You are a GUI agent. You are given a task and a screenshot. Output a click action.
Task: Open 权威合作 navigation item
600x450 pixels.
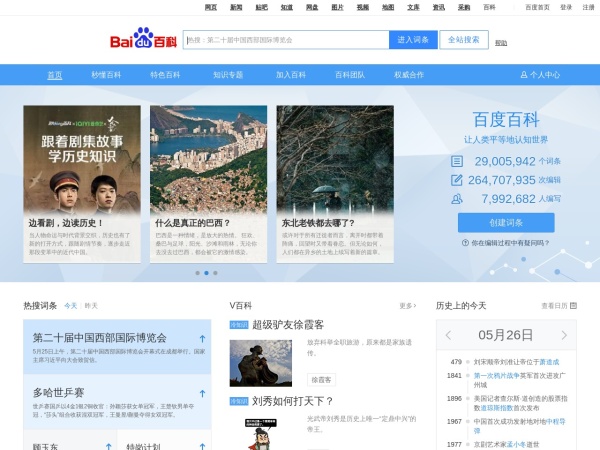409,75
